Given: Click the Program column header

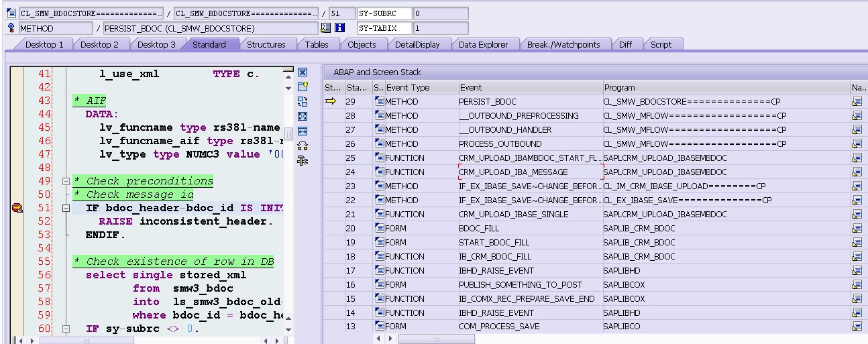Looking at the screenshot, I should click(726, 87).
